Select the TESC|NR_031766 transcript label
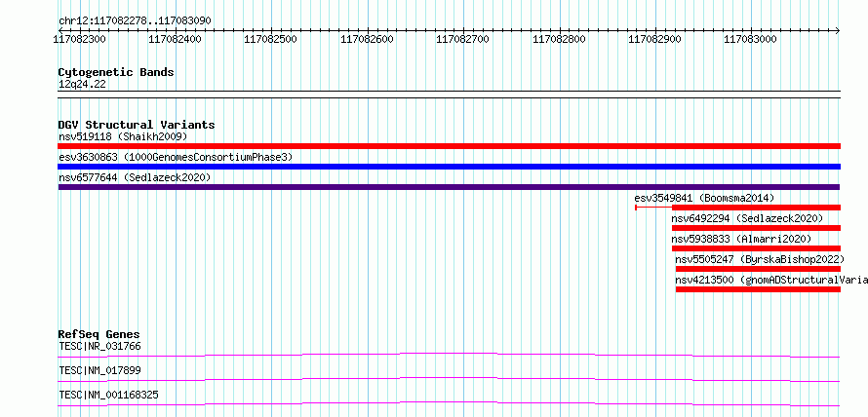 [99, 346]
